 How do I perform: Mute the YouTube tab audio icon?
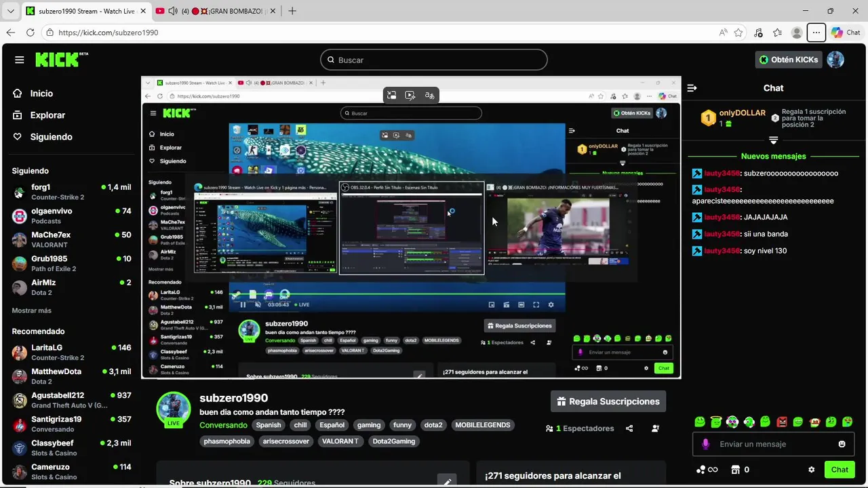point(172,11)
